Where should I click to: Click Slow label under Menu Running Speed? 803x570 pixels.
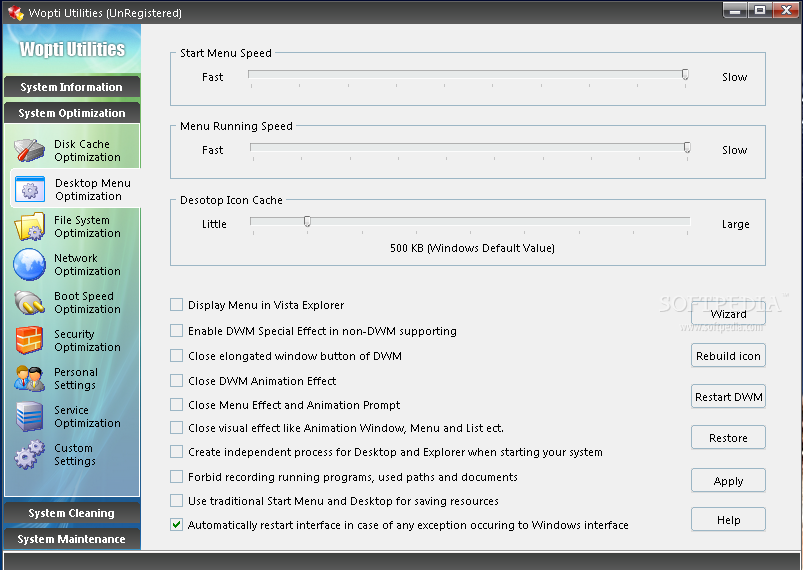pos(734,150)
